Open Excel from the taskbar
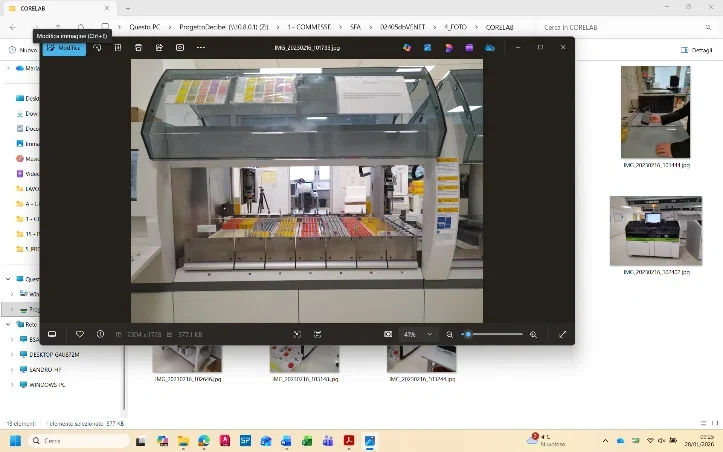 pyautogui.click(x=307, y=441)
